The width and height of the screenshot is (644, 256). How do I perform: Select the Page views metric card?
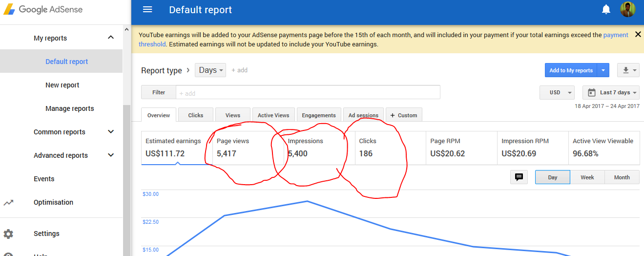[x=248, y=148]
